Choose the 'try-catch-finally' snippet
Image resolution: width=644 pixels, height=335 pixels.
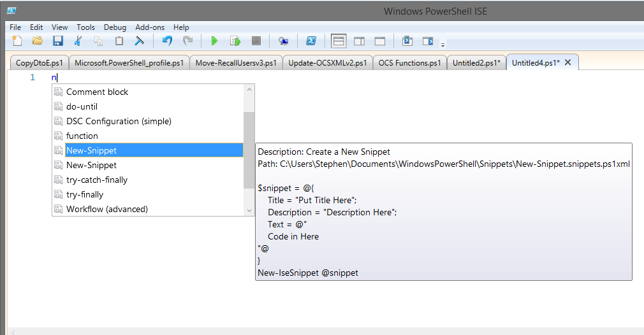(148, 180)
